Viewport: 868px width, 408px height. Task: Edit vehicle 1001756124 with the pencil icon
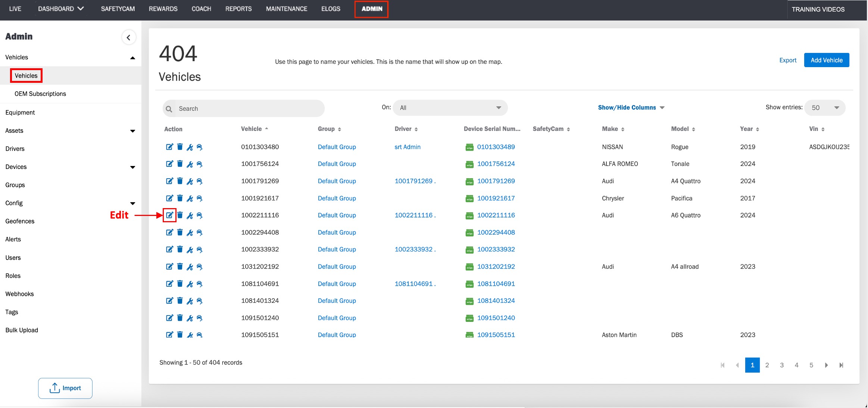coord(169,164)
